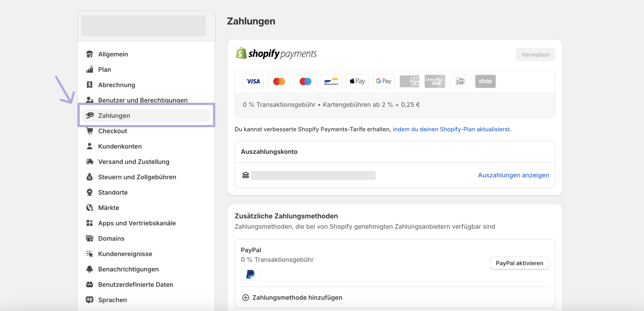Click the PayPal logo icon
The image size is (644, 311).
(x=250, y=274)
